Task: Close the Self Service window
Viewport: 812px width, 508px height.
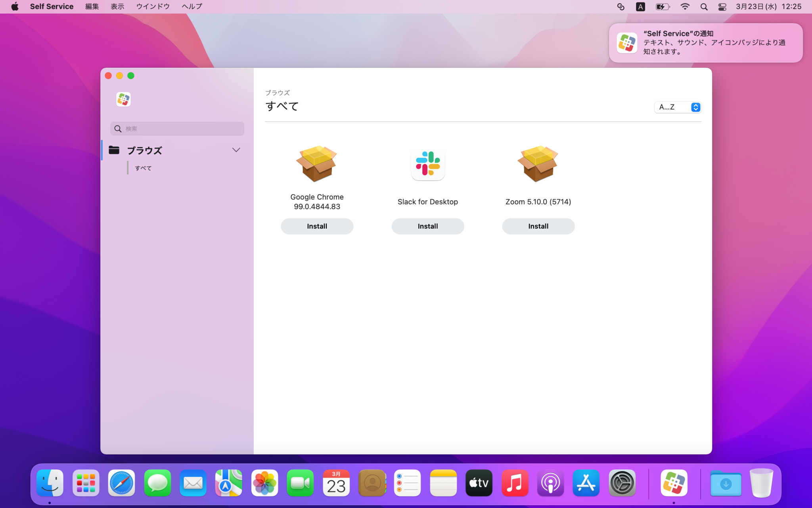Action: (x=108, y=76)
